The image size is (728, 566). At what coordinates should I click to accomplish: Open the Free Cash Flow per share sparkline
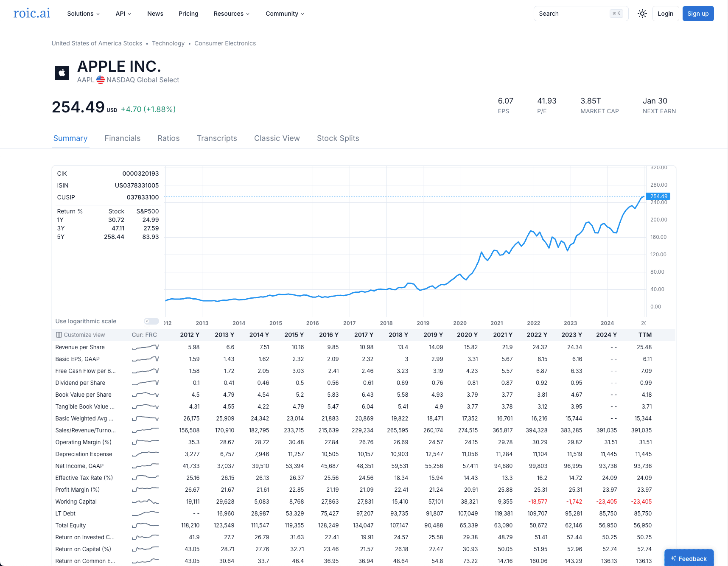[x=145, y=371]
